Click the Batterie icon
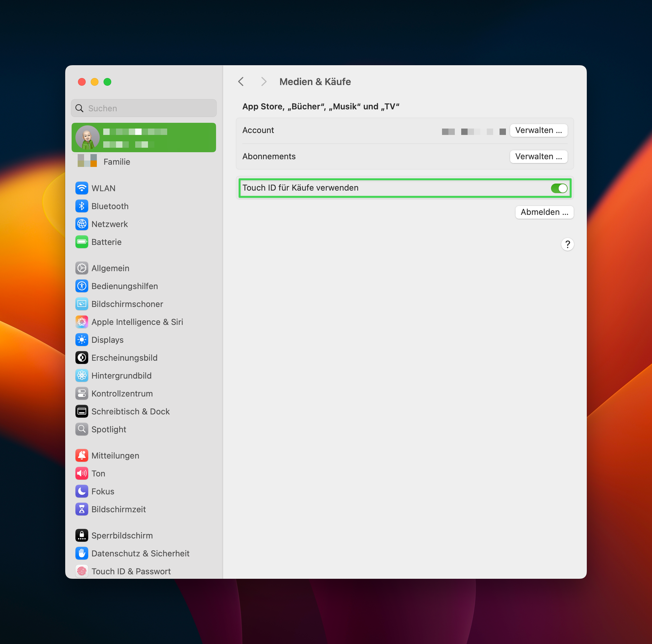The height and width of the screenshot is (644, 652). tap(82, 242)
